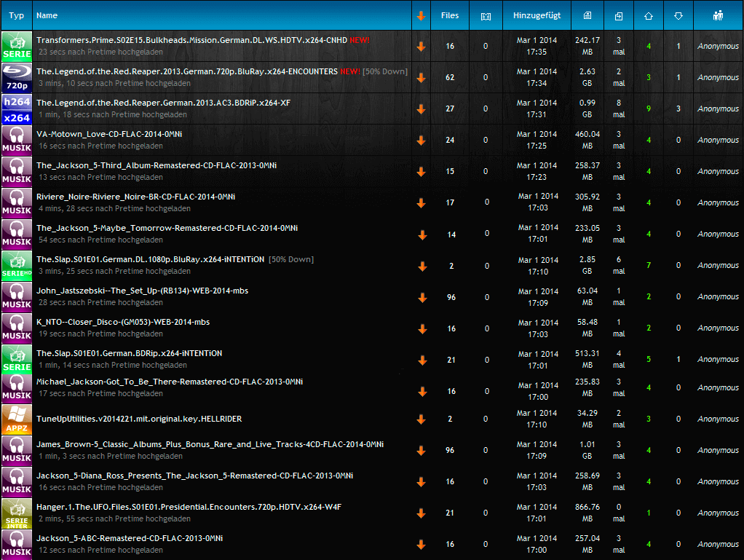Click the APPZ Windows category icon
The height and width of the screenshot is (560, 744).
[x=17, y=419]
